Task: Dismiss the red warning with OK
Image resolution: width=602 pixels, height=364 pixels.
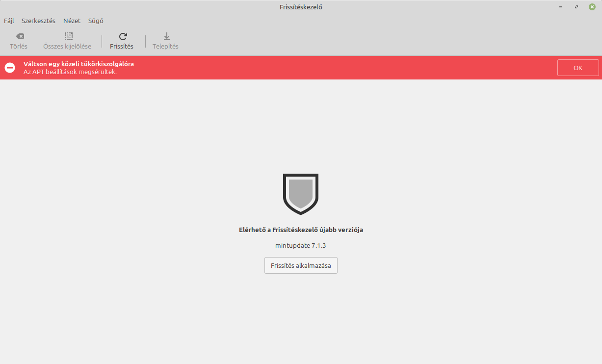Action: [577, 68]
